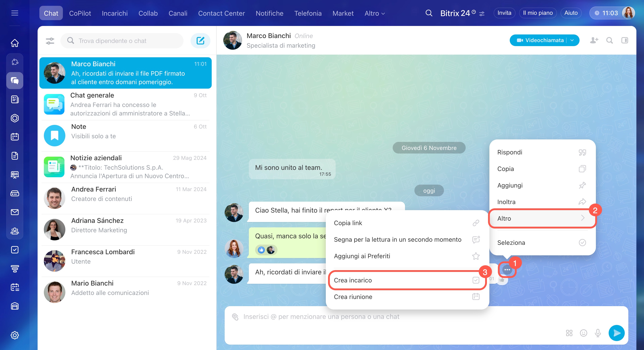Expand the Videochiamata dropdown arrow

point(572,40)
